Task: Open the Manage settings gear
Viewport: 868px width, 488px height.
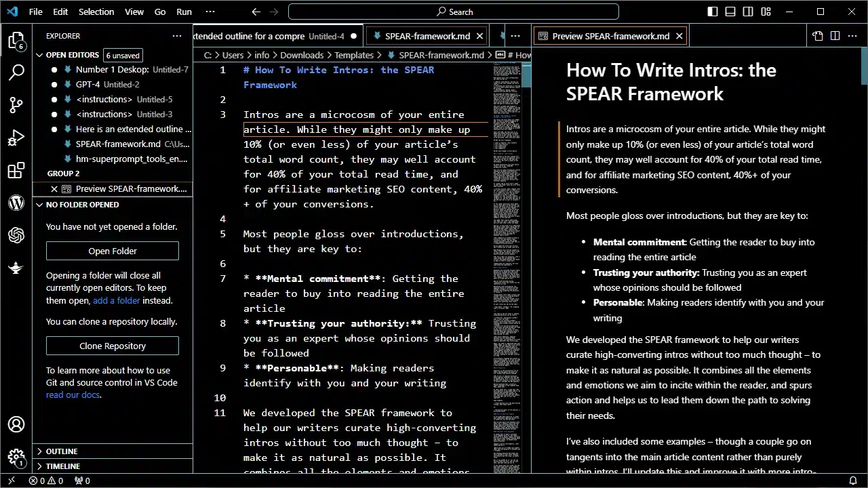Action: click(x=16, y=457)
